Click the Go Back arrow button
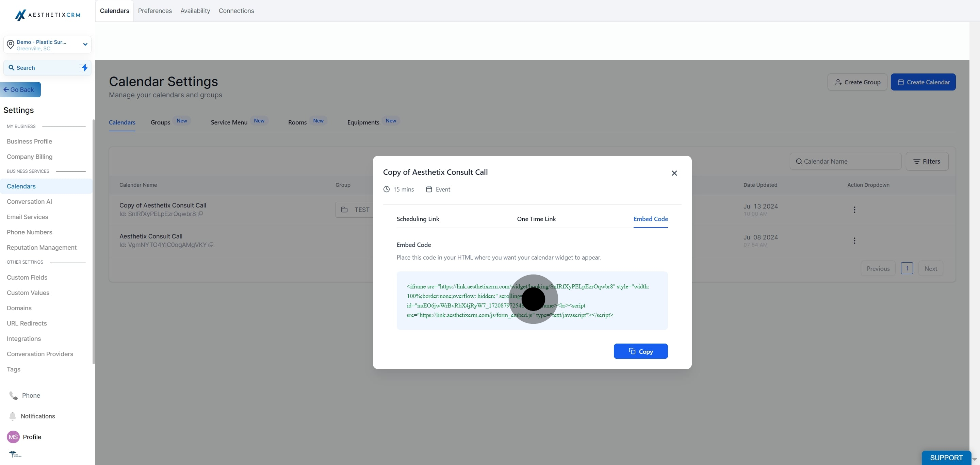Screen dimensions: 980x465 tap(20, 90)
